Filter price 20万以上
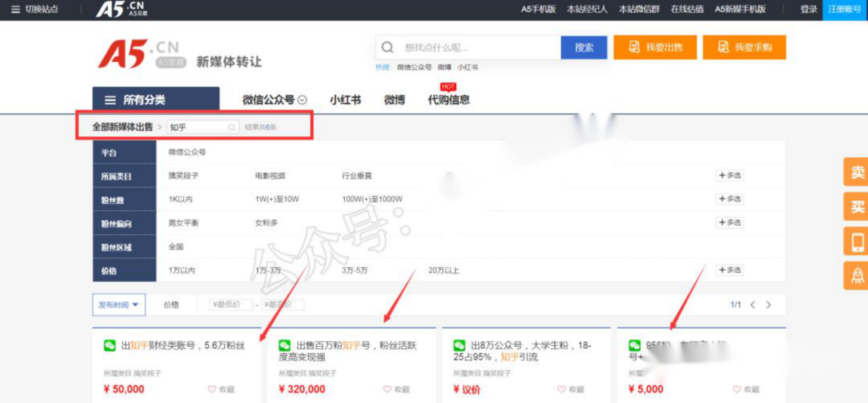This screenshot has height=403, width=868. tap(443, 271)
